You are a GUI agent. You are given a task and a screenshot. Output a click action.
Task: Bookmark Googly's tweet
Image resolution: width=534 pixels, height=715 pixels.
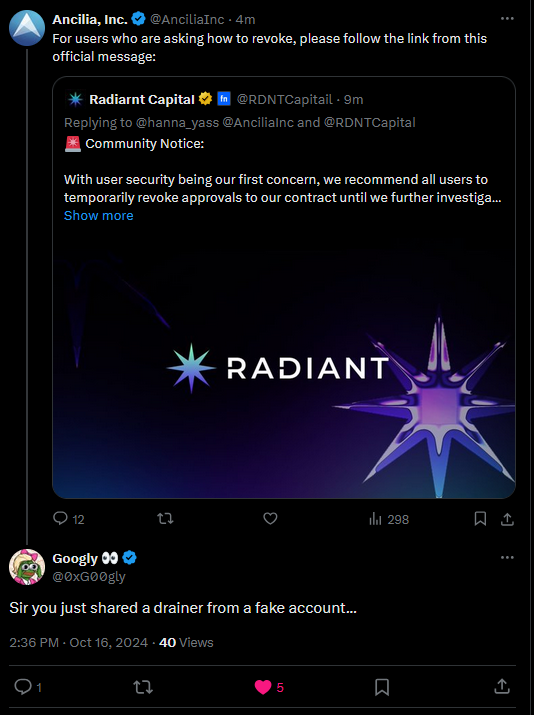click(382, 687)
